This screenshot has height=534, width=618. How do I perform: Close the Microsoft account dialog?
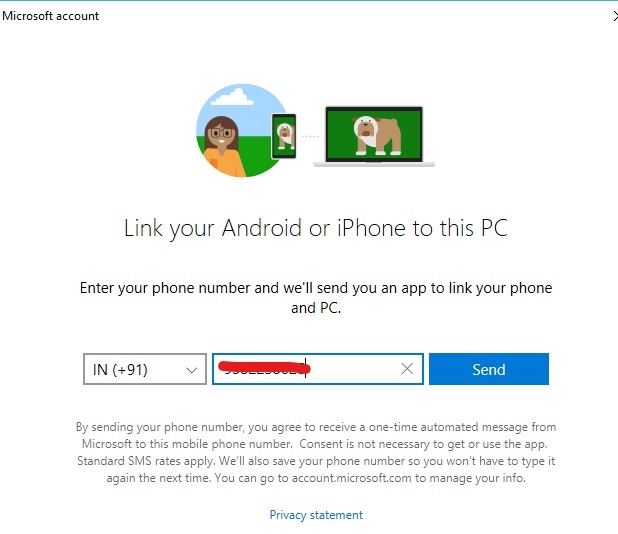click(x=615, y=16)
